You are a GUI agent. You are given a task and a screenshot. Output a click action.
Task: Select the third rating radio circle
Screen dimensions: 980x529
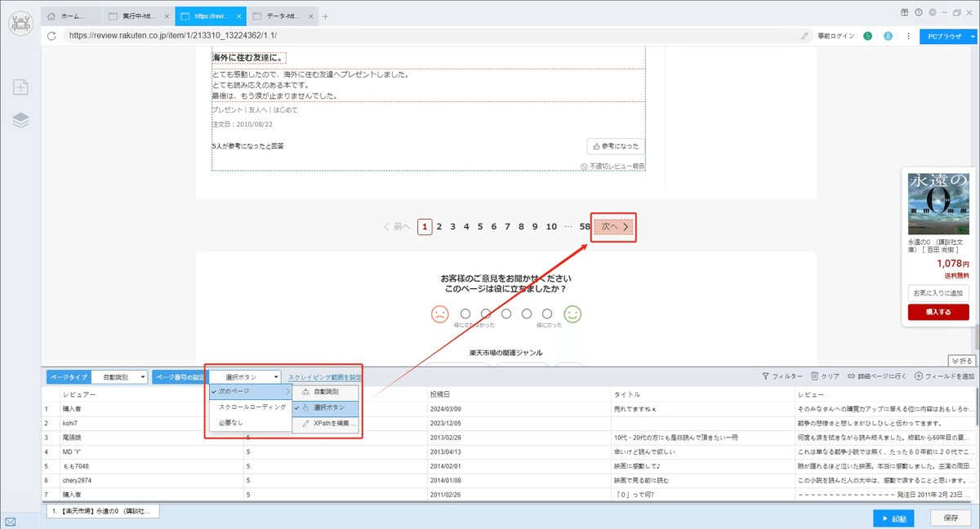pyautogui.click(x=506, y=313)
